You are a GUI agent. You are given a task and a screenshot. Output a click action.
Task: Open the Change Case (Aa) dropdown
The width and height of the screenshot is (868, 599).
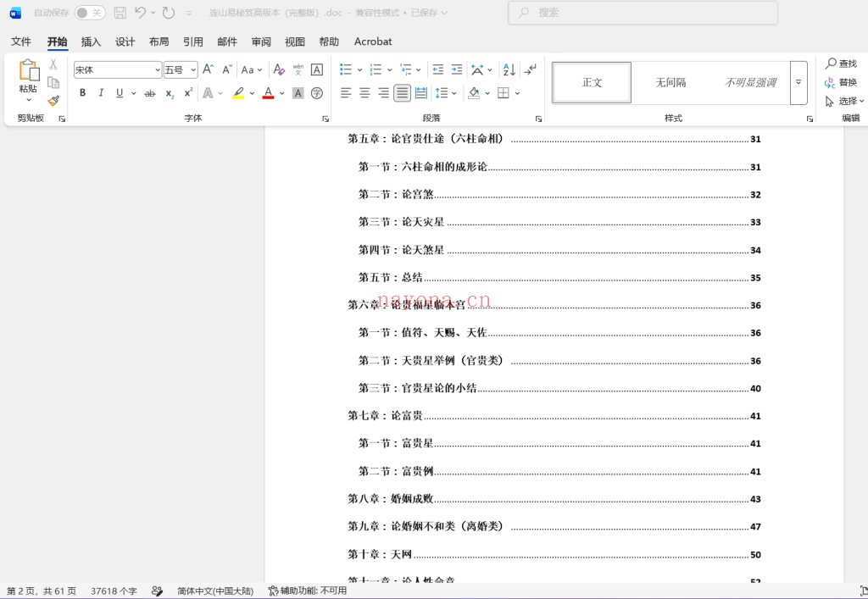click(x=251, y=69)
